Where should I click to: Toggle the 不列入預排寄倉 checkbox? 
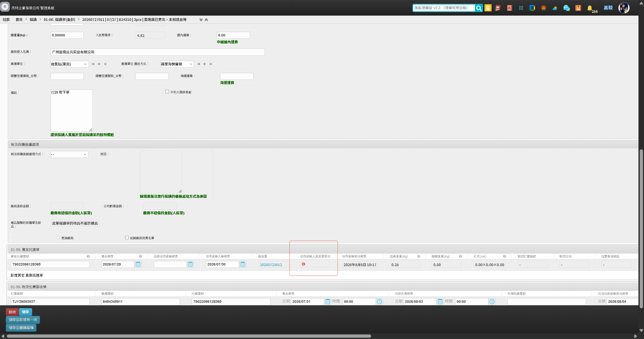tap(167, 92)
